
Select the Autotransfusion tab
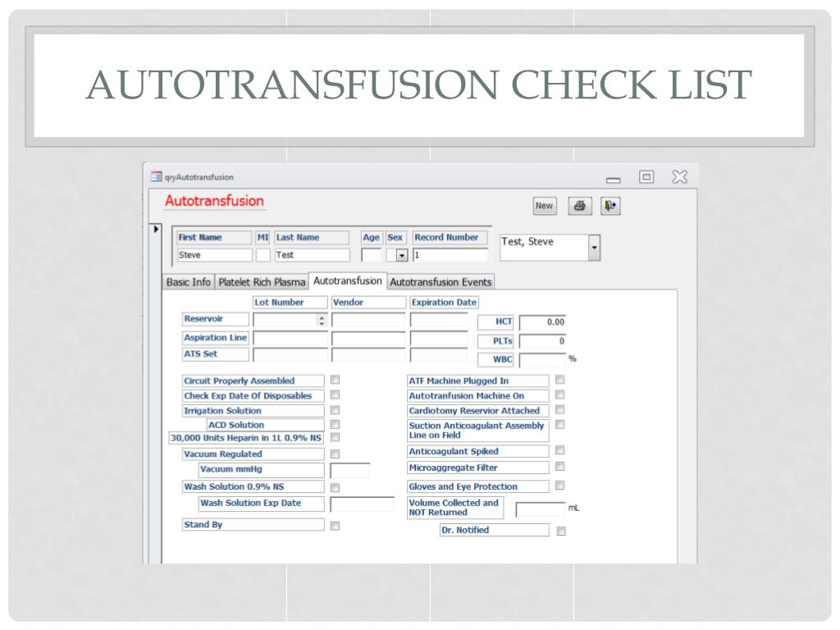coord(348,281)
